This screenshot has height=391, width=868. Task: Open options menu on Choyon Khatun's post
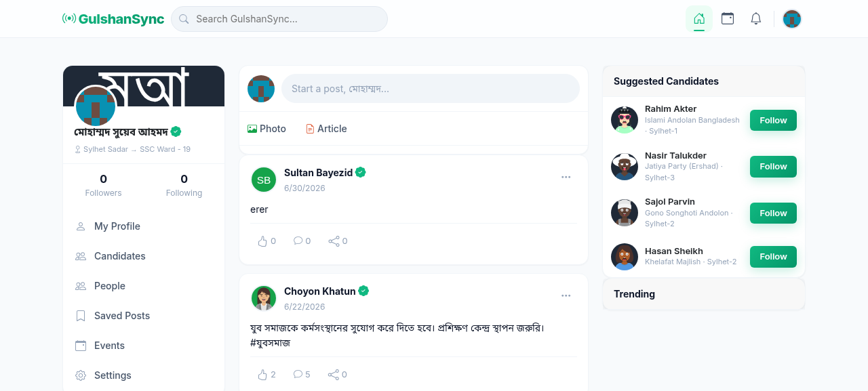(x=566, y=295)
